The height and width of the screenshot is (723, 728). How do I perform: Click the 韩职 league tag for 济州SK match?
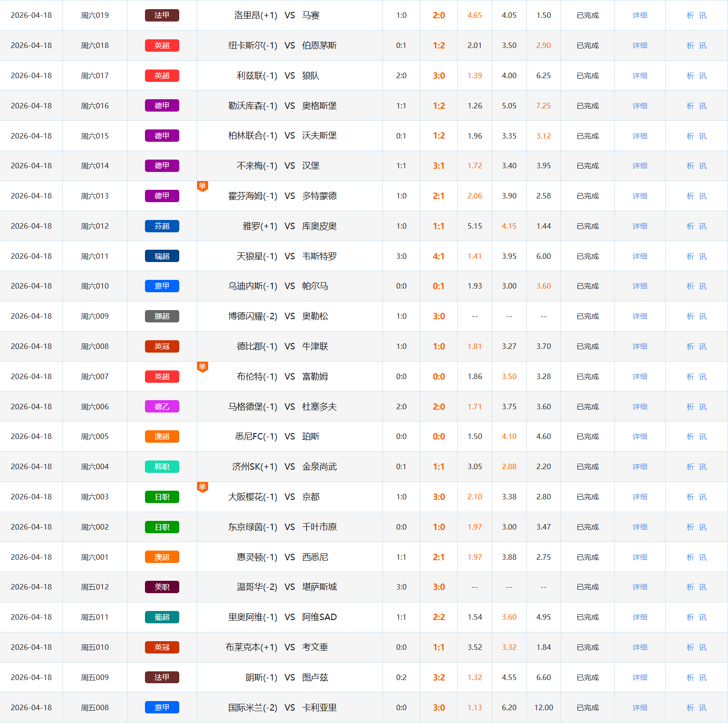click(162, 466)
